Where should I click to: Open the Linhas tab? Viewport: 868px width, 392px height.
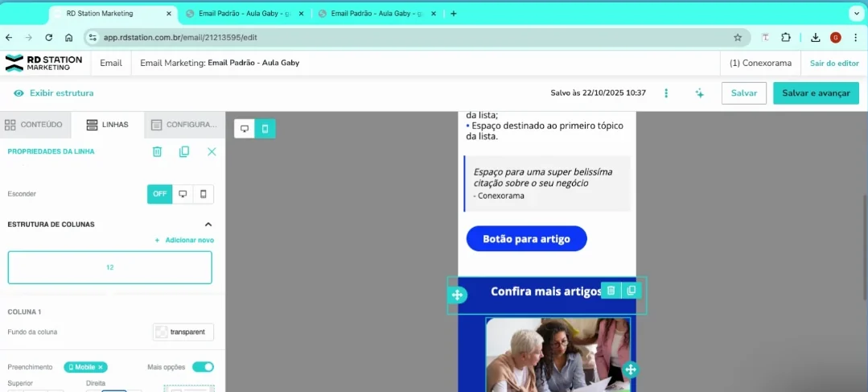[107, 125]
